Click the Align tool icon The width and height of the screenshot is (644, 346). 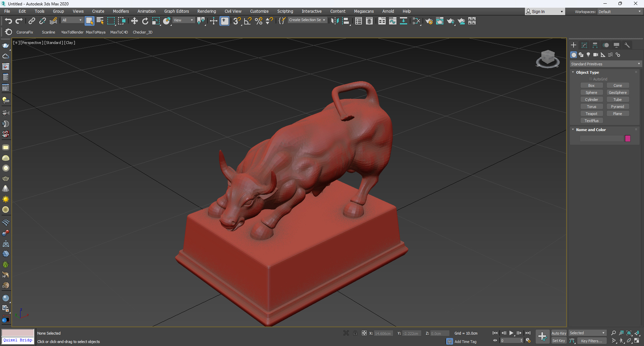(x=346, y=21)
